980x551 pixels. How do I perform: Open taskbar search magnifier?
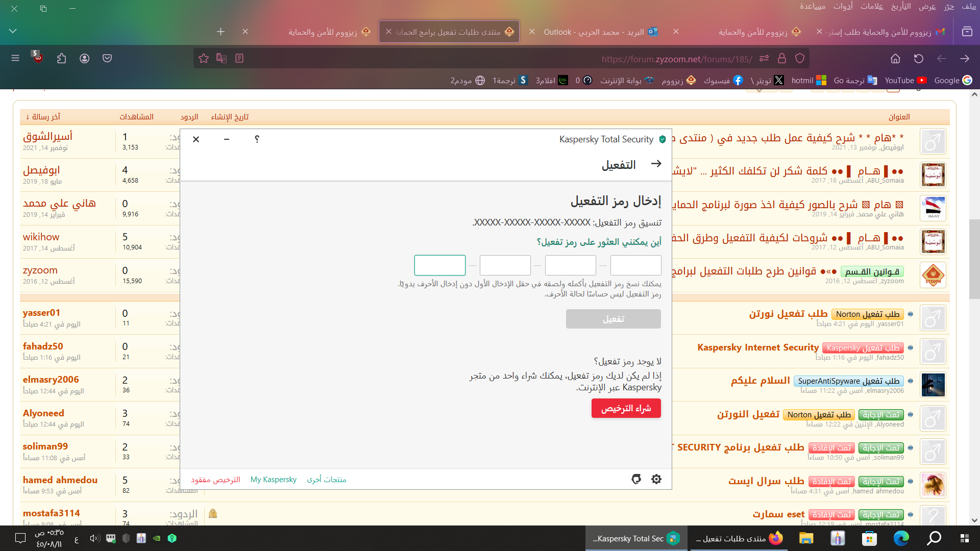coord(934,538)
